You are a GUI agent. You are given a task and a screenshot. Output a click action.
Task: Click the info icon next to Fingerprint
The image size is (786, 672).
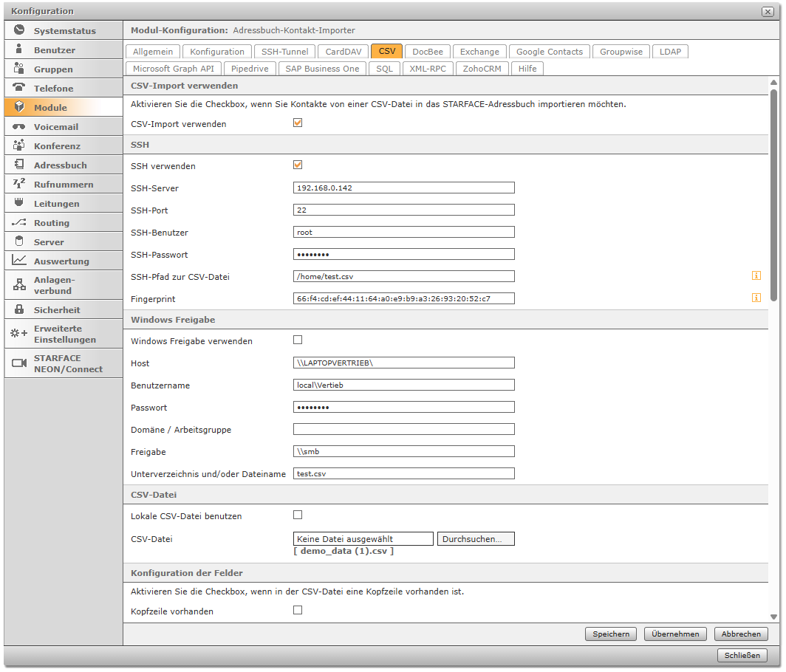tap(756, 298)
